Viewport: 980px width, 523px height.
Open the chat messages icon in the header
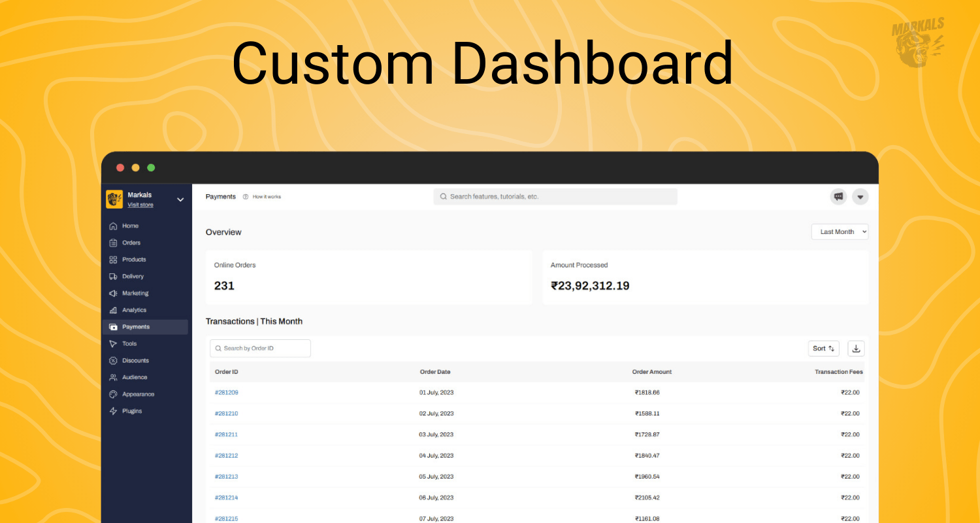tap(838, 196)
